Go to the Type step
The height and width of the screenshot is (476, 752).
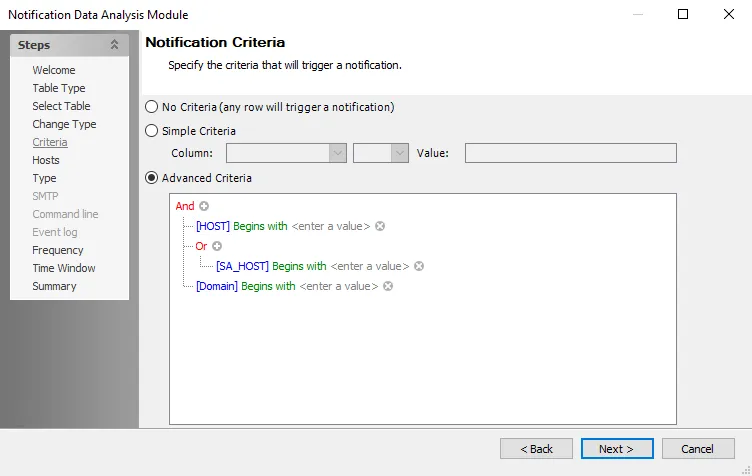tap(44, 178)
